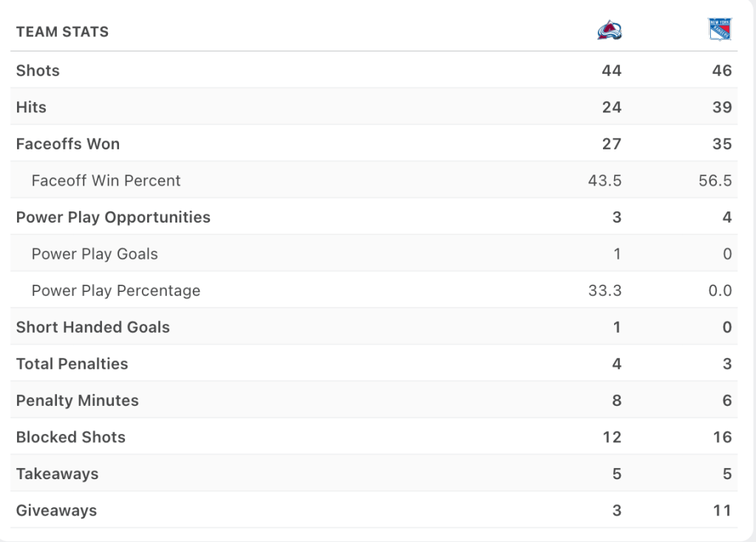Click the Faceoff Win Percent sub-row
Image resolution: width=756 pixels, height=542 pixels.
106,180
